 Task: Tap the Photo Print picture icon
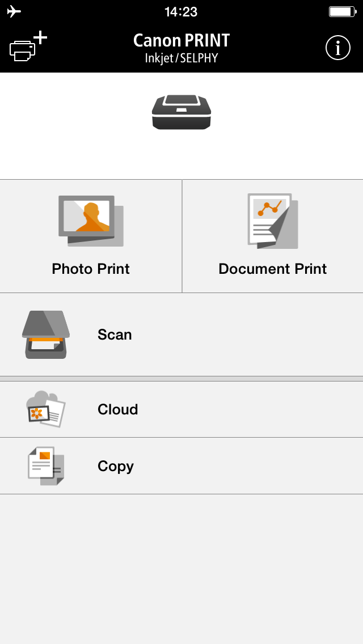tap(91, 221)
